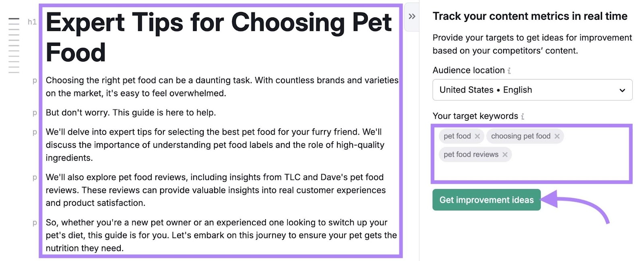644x261 pixels.
Task: View the info tooltip for Audience location
Action: [x=509, y=70]
